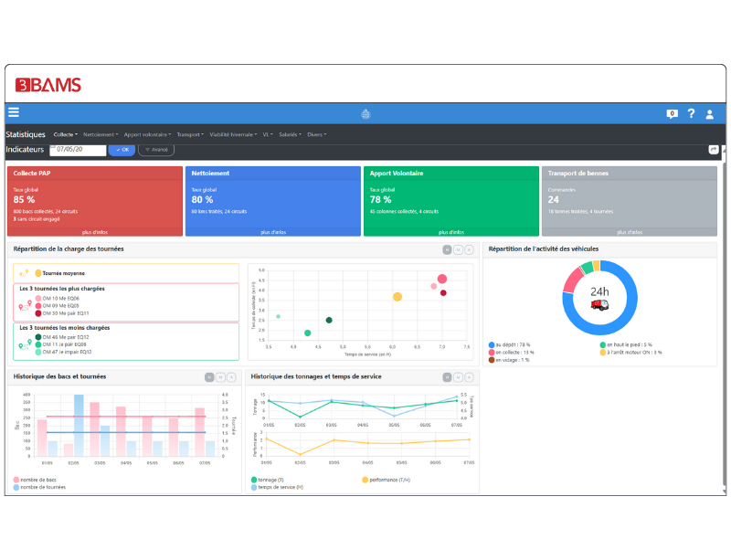Screen dimensions: 731x560
Task: Click the help question mark icon
Action: 692,114
